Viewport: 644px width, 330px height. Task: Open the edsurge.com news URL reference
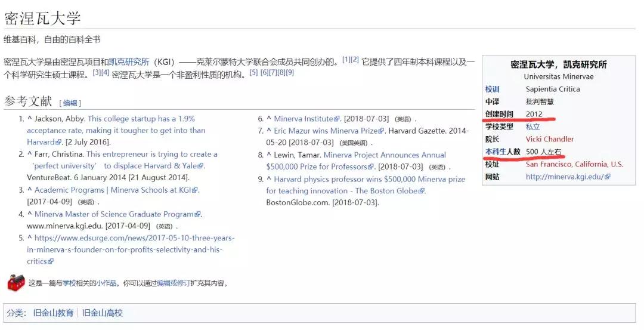coord(131,249)
